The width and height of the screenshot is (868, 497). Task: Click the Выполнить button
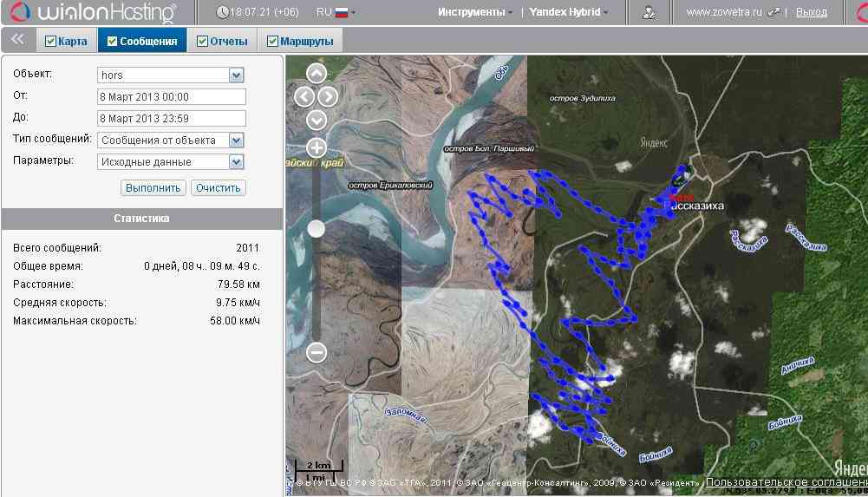(153, 187)
